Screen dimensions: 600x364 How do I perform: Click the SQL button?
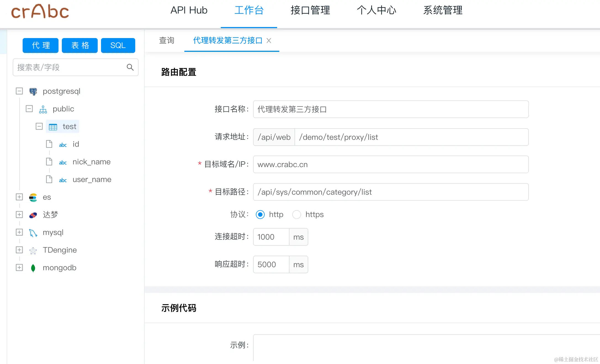click(x=118, y=45)
